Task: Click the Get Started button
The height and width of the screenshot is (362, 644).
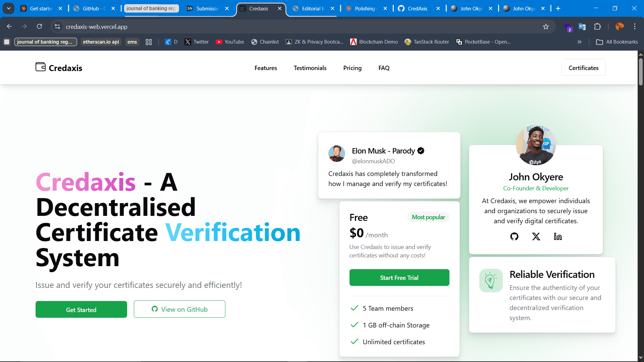Action: (x=81, y=310)
